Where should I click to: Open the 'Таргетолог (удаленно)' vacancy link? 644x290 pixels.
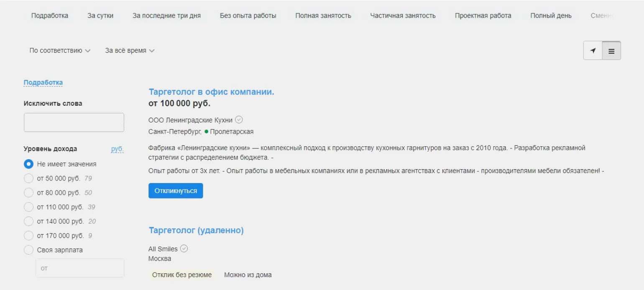[196, 230]
